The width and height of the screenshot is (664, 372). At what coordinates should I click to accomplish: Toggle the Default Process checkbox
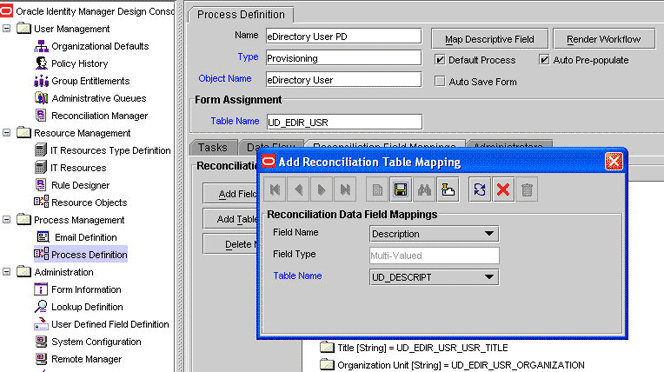coord(440,60)
